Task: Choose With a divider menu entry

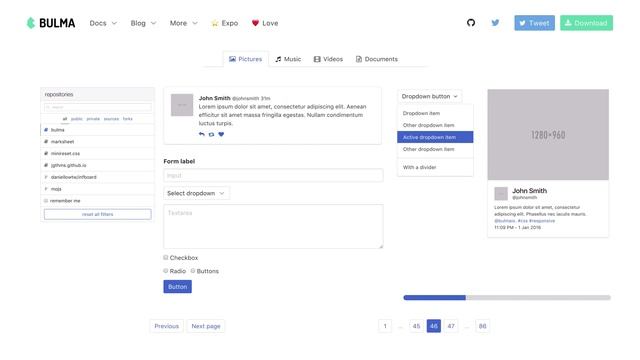Action: pos(435,167)
